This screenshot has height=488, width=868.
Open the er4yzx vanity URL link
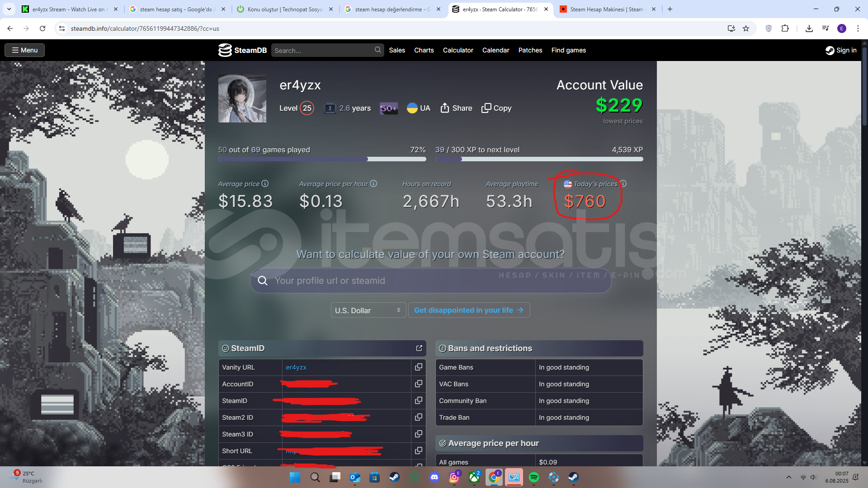click(296, 367)
